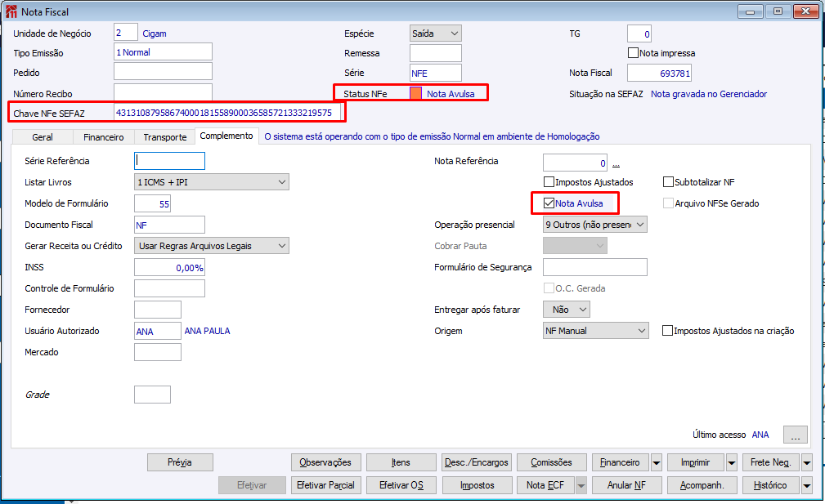The height and width of the screenshot is (504, 825).
Task: Expand the Gerar Receita ou Crédito dropdown
Action: click(x=212, y=245)
